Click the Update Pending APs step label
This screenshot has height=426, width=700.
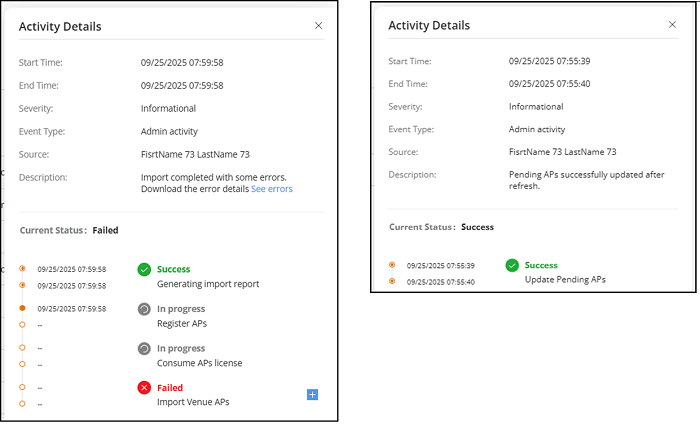coord(565,279)
